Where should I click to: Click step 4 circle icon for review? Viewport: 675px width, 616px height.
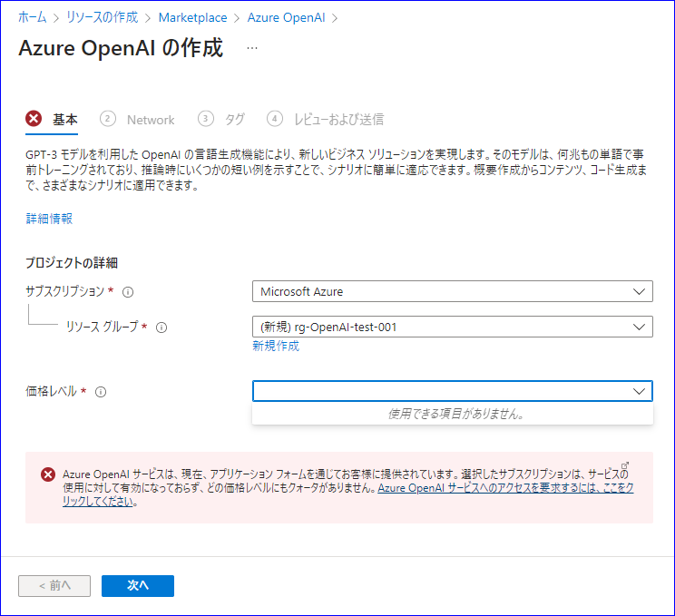275,118
